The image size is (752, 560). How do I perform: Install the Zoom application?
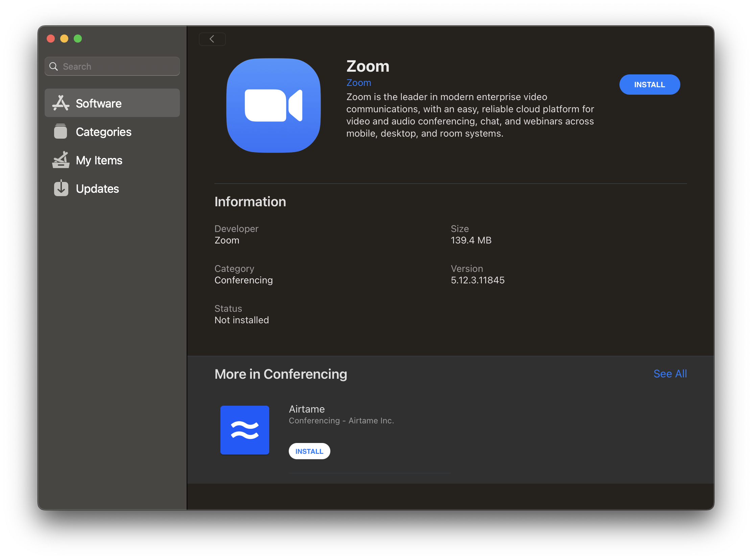649,85
